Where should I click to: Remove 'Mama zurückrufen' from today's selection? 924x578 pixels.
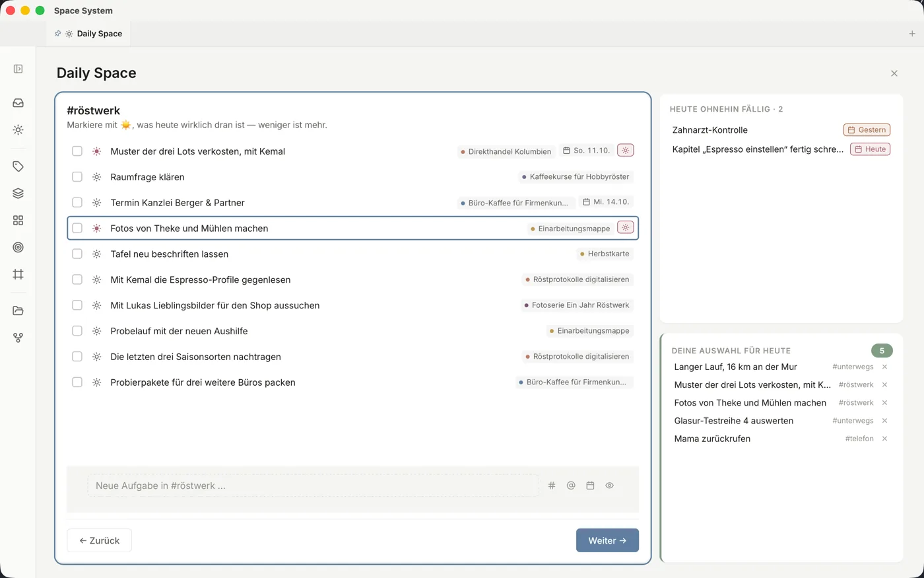(884, 439)
